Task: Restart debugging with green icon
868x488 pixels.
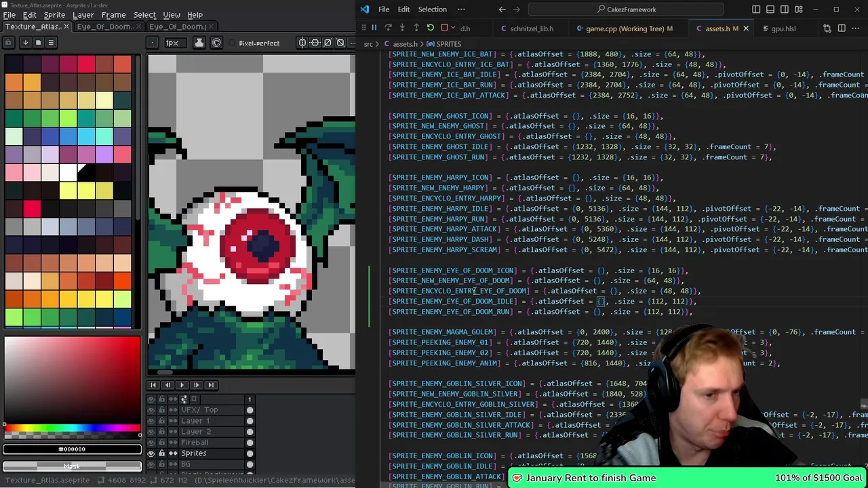Action: coord(430,28)
